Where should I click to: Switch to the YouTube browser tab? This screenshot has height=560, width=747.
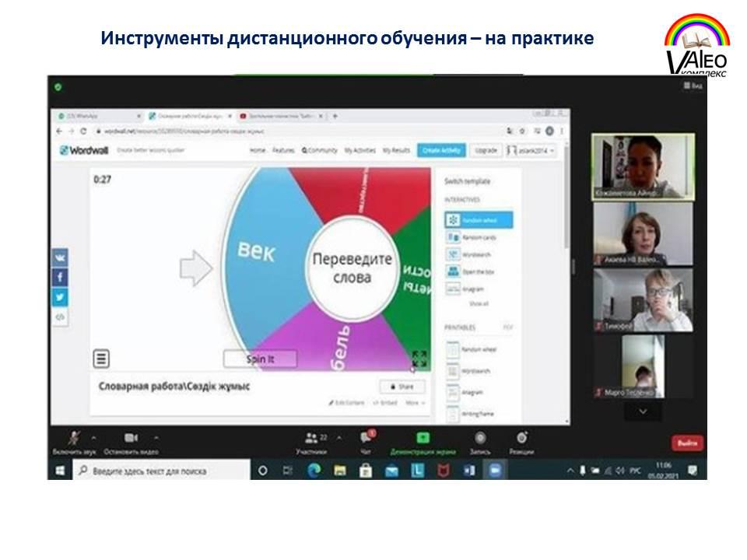tap(283, 116)
